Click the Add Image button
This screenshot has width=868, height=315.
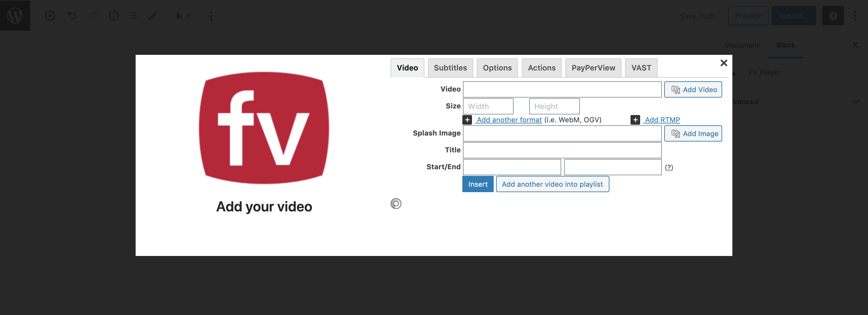(693, 134)
